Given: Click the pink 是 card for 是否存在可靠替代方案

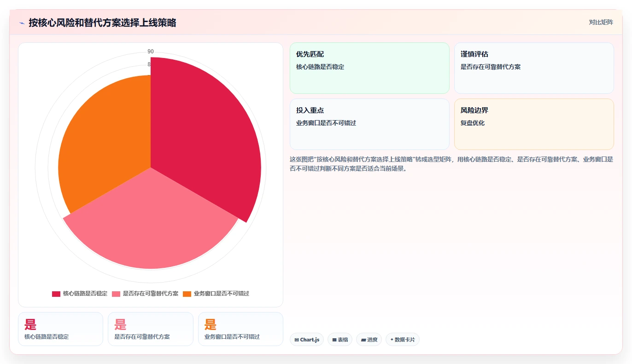Looking at the screenshot, I should (x=151, y=329).
